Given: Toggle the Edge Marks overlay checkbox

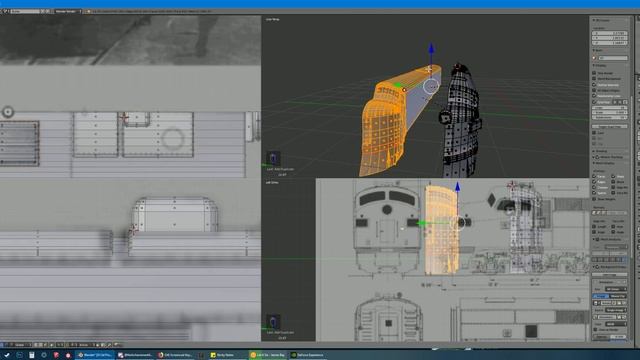Looking at the screenshot, I should 613,187.
